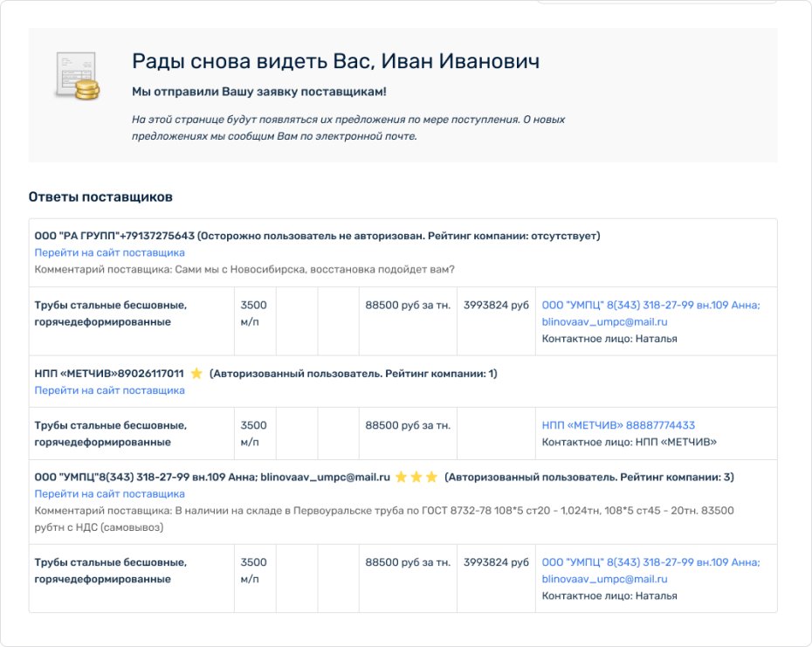812x647 pixels.
Task: Click the price cell in the МЕТЧИВ offer row
Action: tap(408, 425)
